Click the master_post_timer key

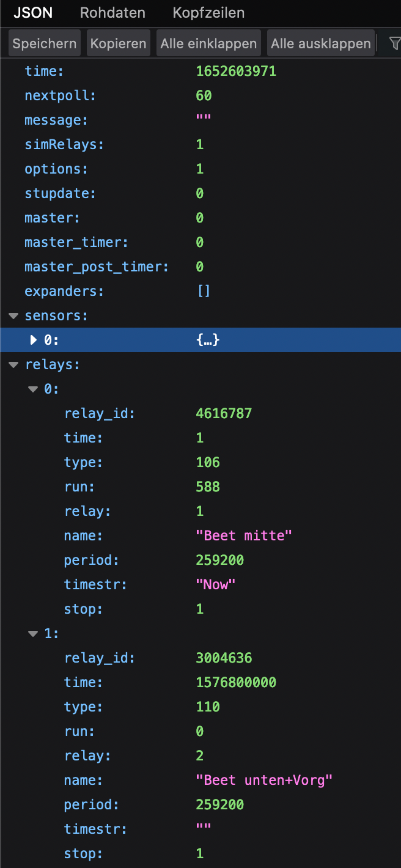click(97, 267)
